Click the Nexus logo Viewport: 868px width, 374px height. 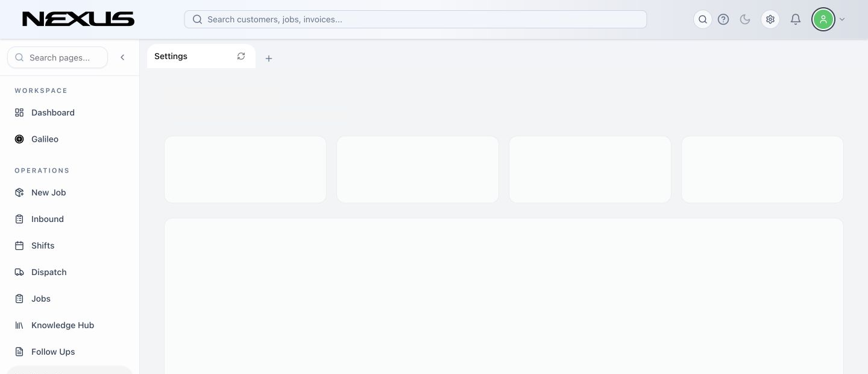(x=78, y=19)
